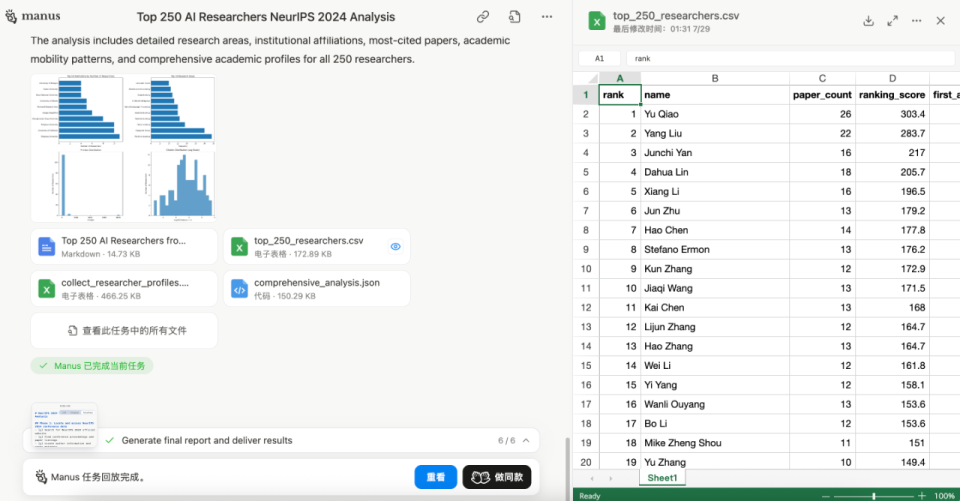Open the small task replay thumbnail
960x501 pixels.
point(64,424)
